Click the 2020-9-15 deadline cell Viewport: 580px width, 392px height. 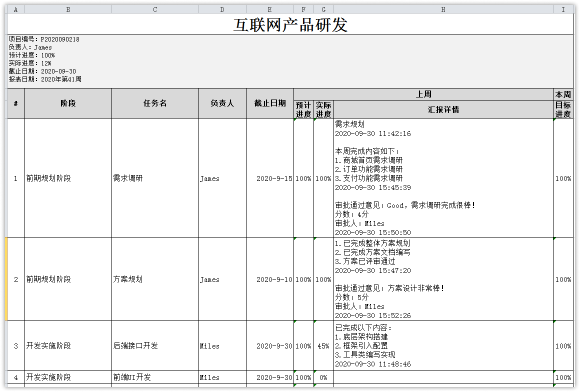[x=270, y=178]
